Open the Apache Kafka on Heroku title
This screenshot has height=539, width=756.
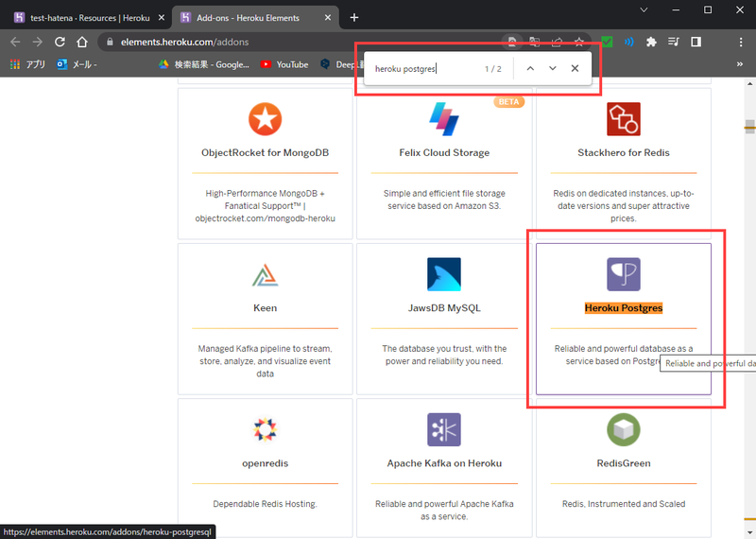tap(444, 463)
